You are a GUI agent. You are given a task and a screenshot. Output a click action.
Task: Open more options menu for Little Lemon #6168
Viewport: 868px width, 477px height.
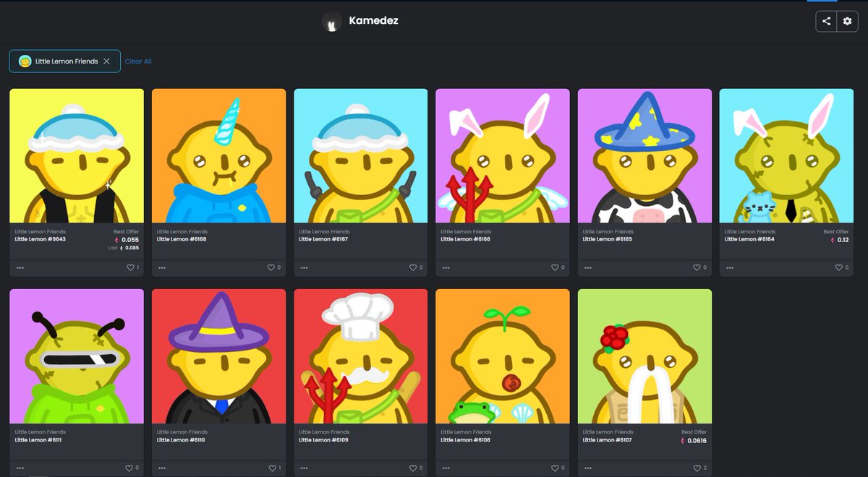click(x=162, y=267)
